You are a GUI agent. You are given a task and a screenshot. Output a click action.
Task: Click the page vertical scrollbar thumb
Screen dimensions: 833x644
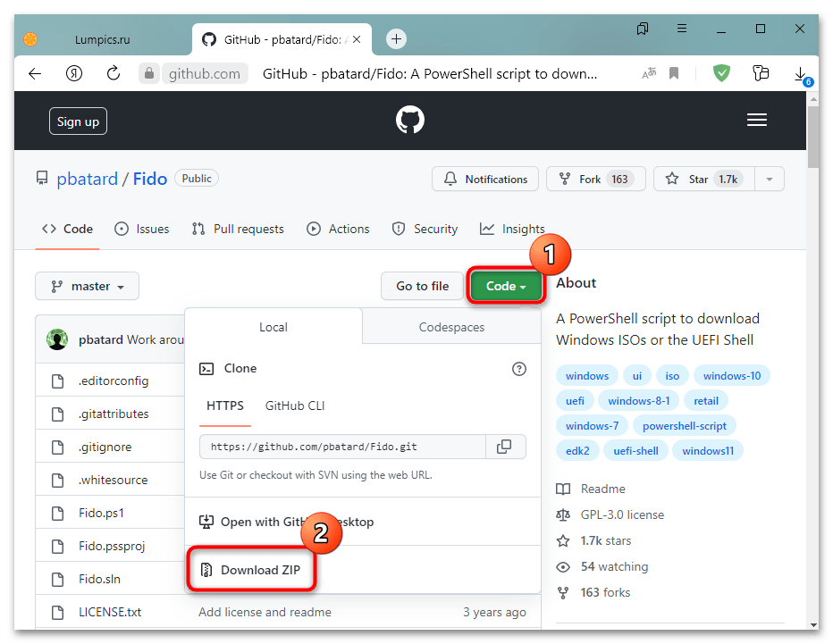(812, 137)
